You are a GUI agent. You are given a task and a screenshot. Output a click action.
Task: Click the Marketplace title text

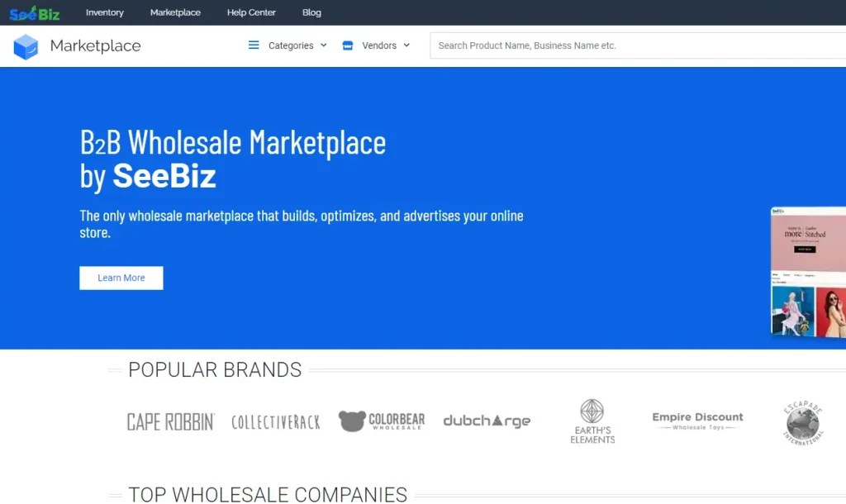click(97, 46)
